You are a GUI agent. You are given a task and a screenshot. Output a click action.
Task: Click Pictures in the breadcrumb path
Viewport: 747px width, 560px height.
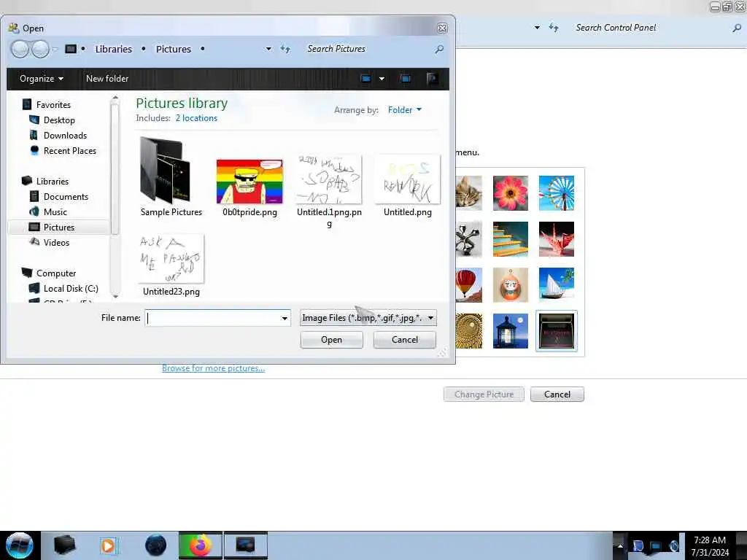[174, 49]
